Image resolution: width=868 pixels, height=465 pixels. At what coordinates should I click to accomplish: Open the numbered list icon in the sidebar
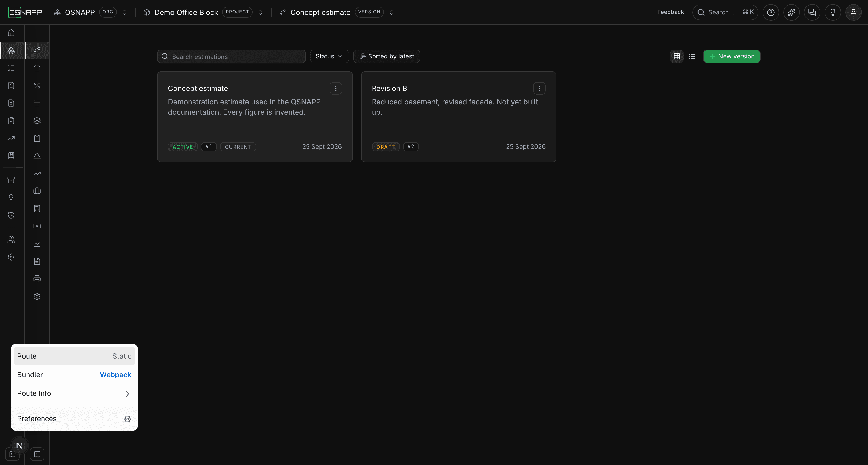tap(11, 68)
